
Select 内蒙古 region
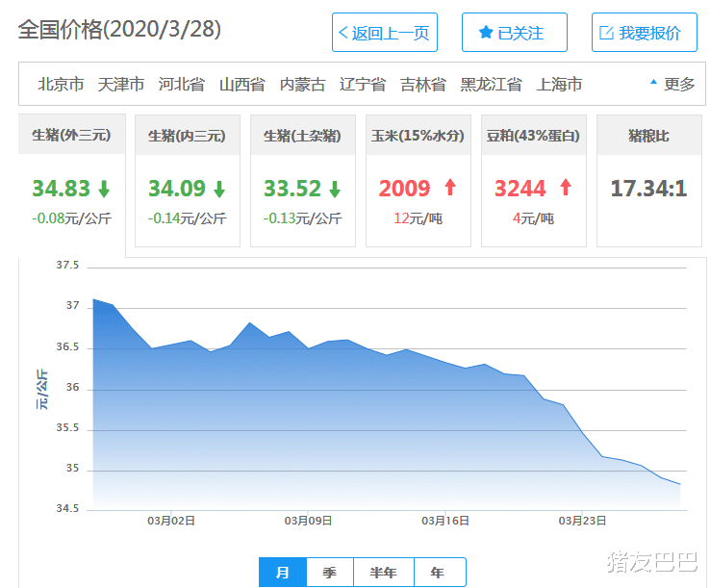[x=302, y=85]
